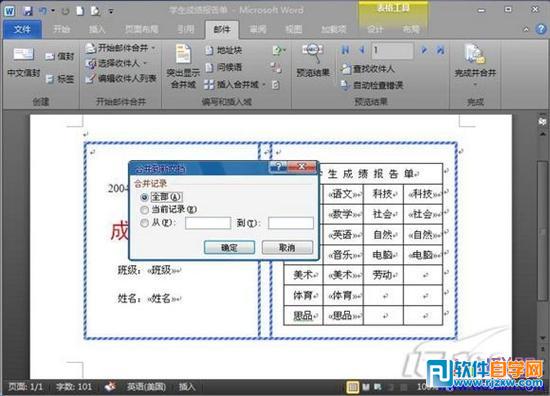This screenshot has height=396, width=550.
Task: Go to the first record arrow
Action: click(x=345, y=51)
